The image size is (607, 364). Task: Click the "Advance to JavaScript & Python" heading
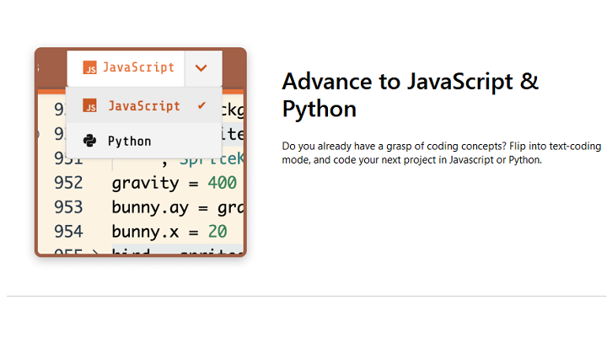click(x=410, y=95)
